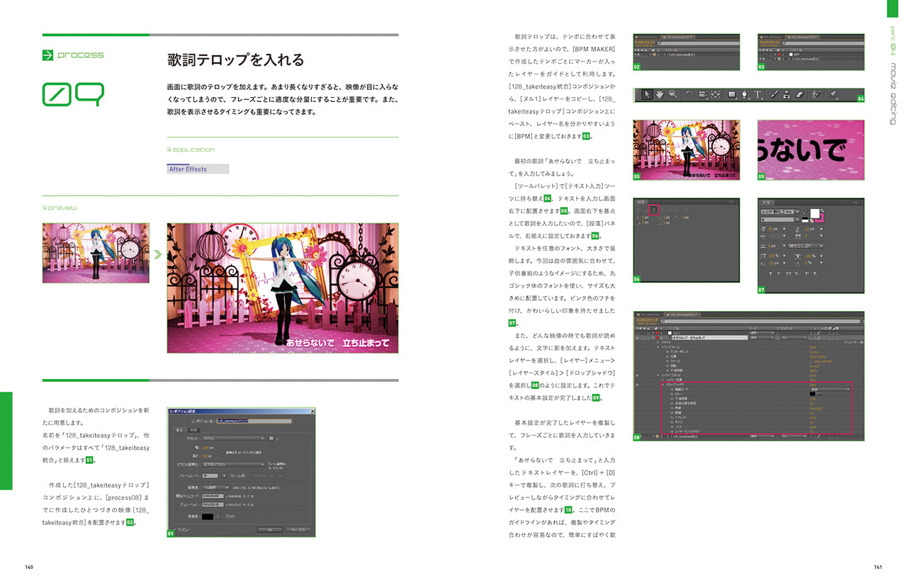Select the Brush tool

pos(774,94)
